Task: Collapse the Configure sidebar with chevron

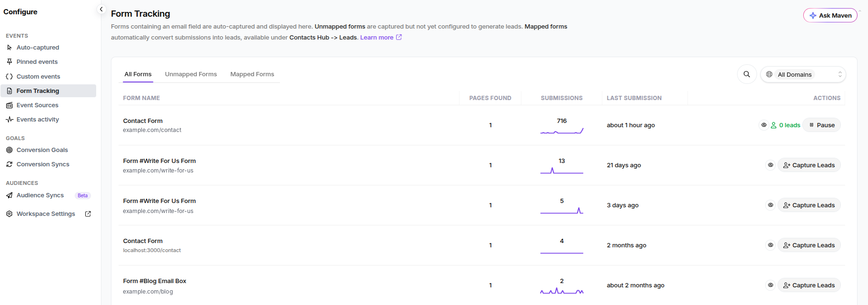Action: pyautogui.click(x=101, y=9)
